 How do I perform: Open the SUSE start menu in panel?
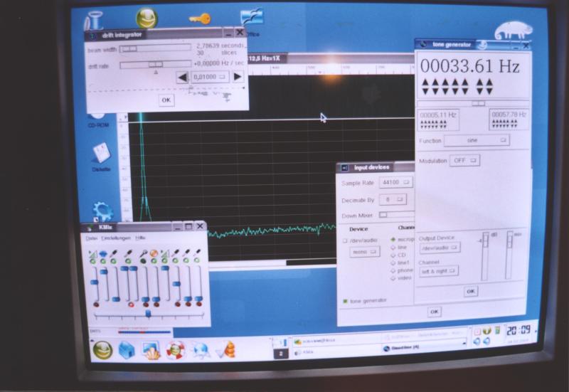click(x=102, y=349)
